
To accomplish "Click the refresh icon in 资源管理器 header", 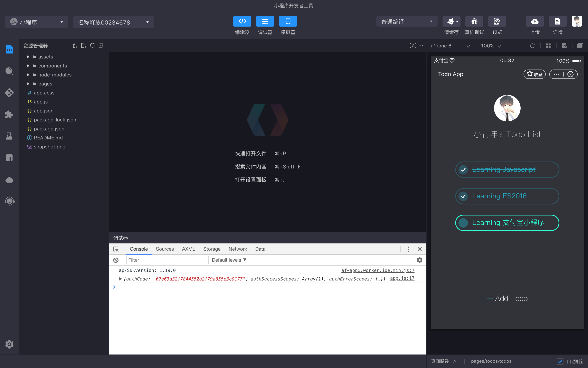I will pos(92,46).
